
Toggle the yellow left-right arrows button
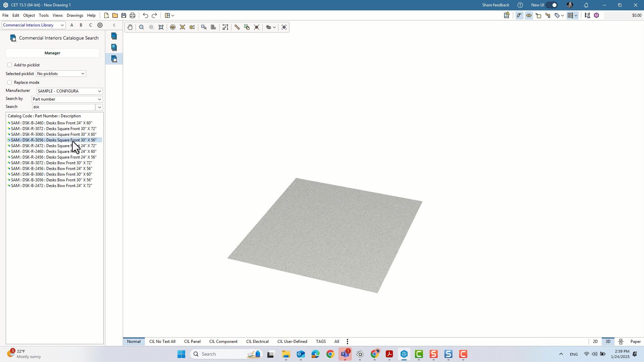pyautogui.click(x=529, y=15)
